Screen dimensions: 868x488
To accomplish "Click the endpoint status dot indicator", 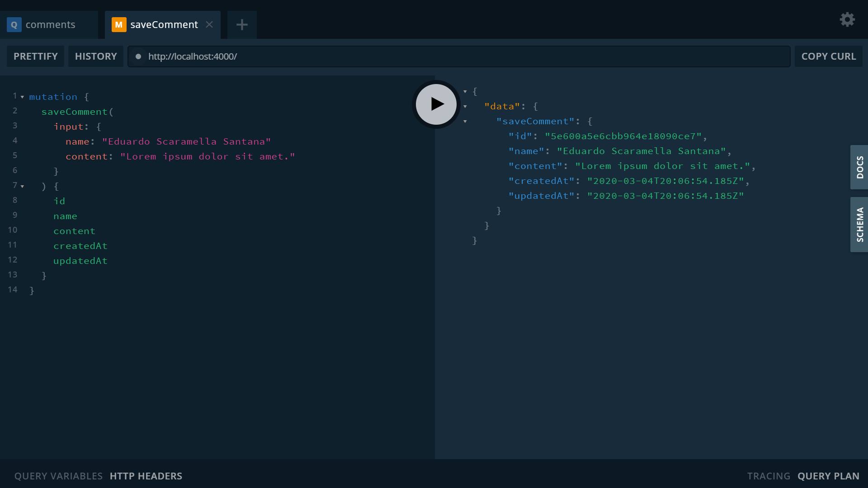I will [x=138, y=56].
